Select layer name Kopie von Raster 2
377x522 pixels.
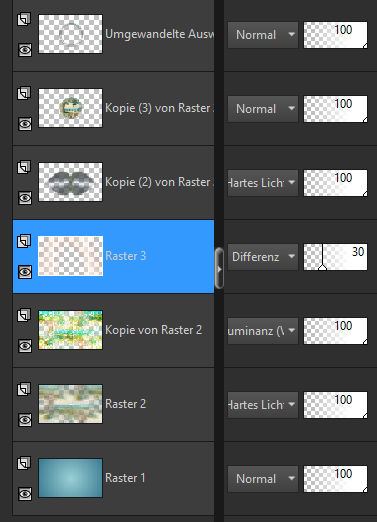(154, 330)
